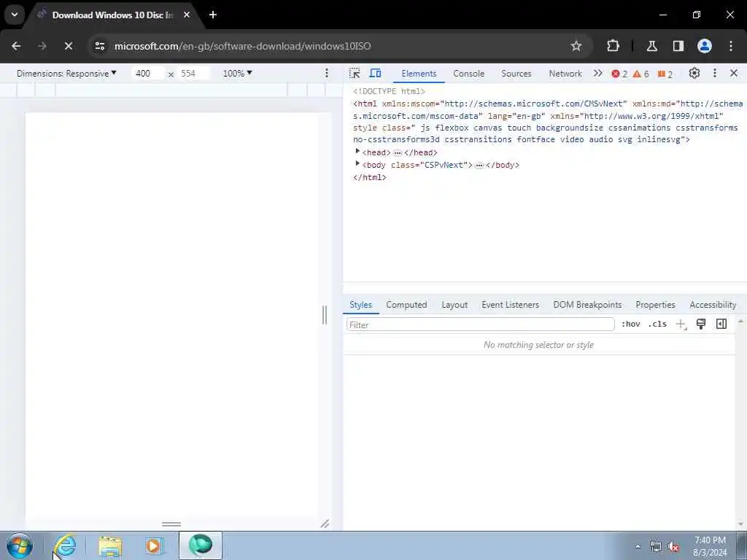747x560 pixels.
Task: Open the Windows Start button
Action: [x=20, y=545]
